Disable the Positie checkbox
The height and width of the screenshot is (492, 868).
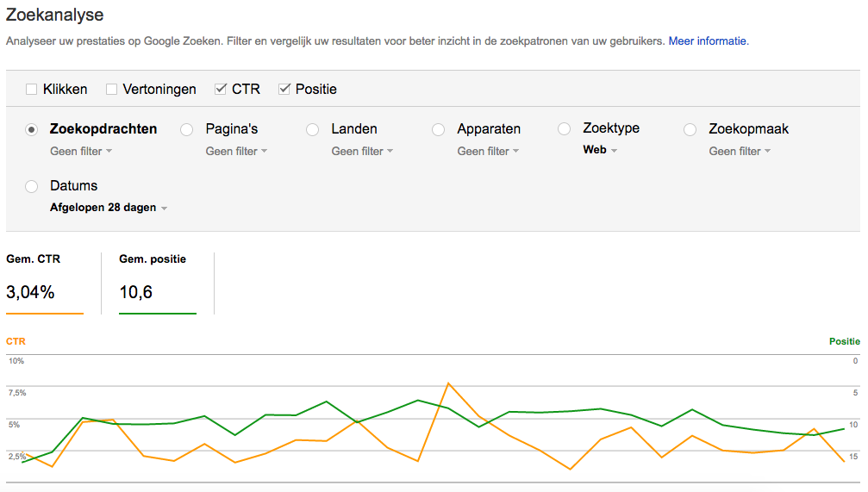pos(284,89)
